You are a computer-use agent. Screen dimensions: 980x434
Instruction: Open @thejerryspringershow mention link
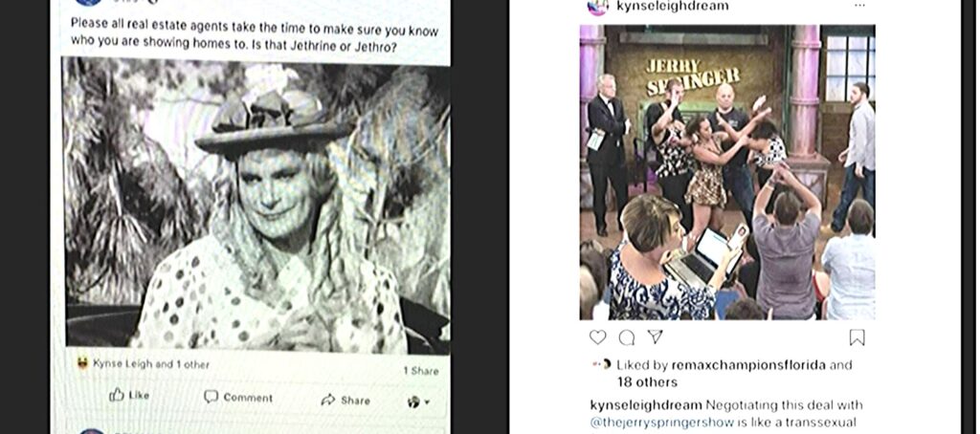click(662, 423)
